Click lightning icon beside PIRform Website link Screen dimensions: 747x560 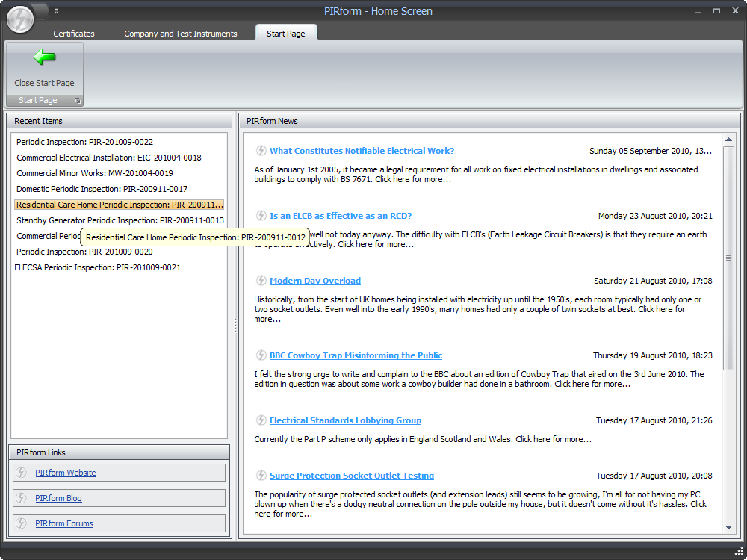[x=22, y=473]
